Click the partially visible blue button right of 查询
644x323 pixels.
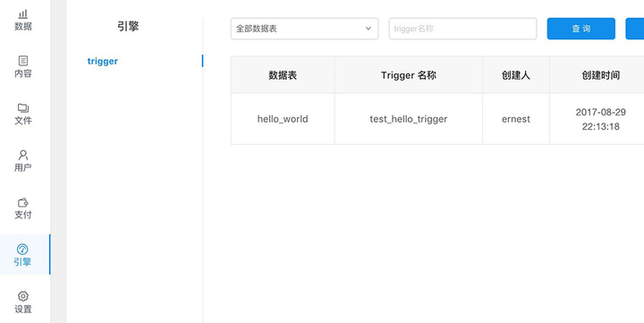(635, 29)
